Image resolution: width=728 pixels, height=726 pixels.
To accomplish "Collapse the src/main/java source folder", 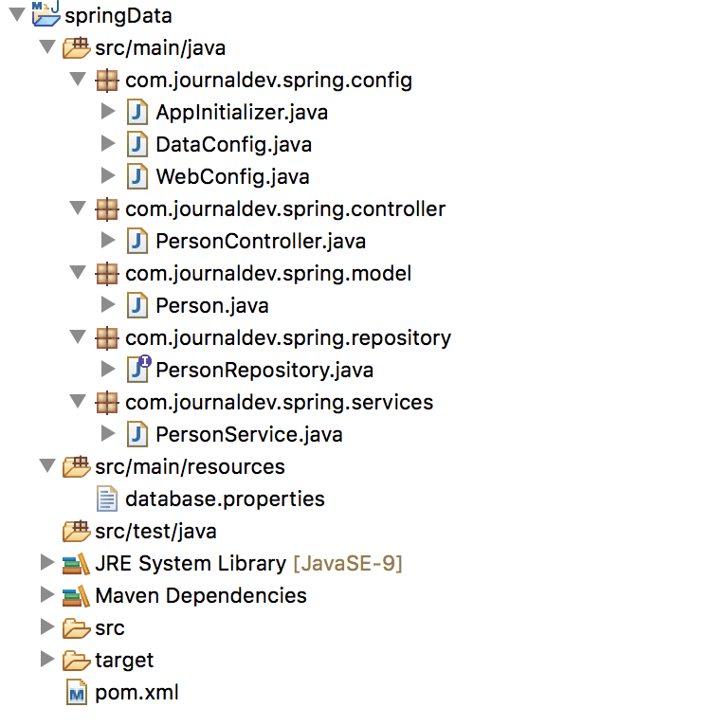I will (x=47, y=46).
